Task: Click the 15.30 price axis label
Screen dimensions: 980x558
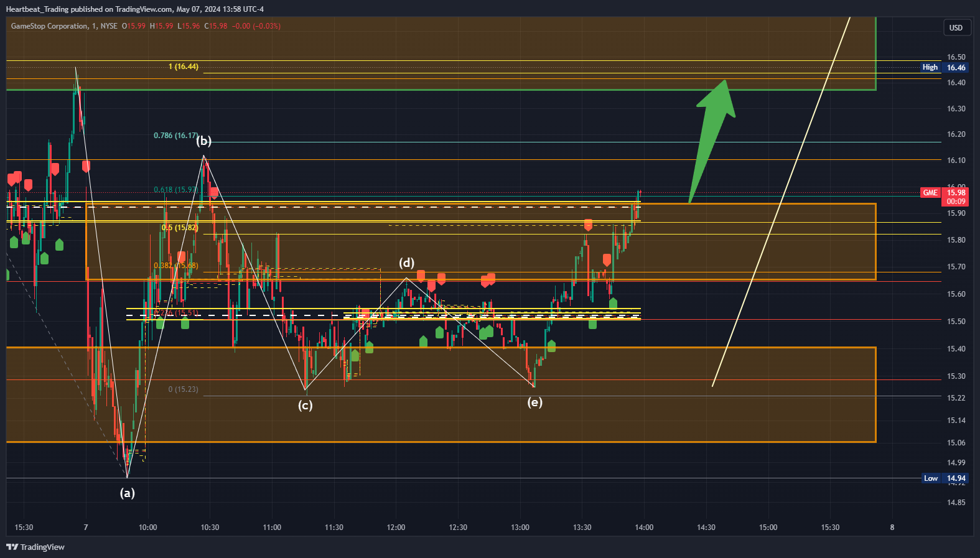Action: (956, 376)
